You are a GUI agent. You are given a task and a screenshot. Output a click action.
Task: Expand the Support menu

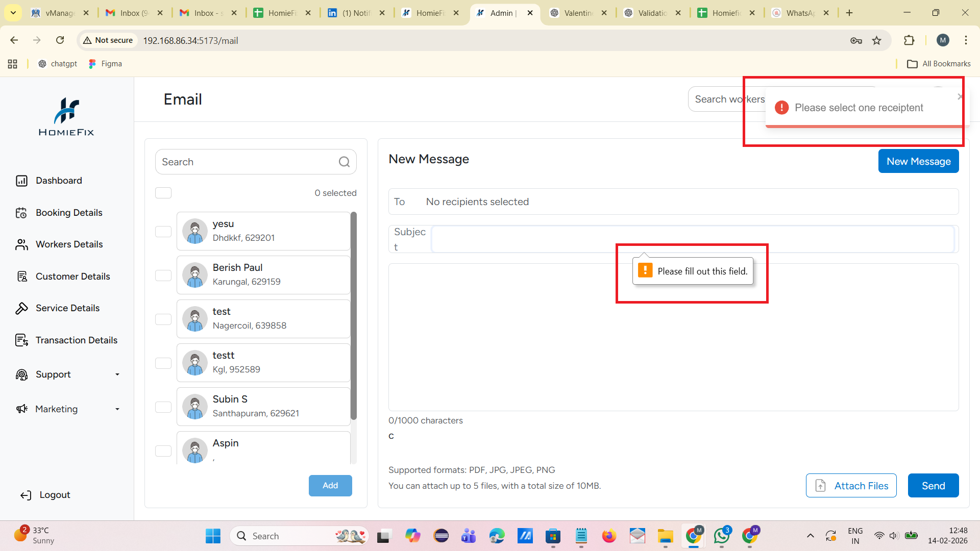tap(117, 374)
